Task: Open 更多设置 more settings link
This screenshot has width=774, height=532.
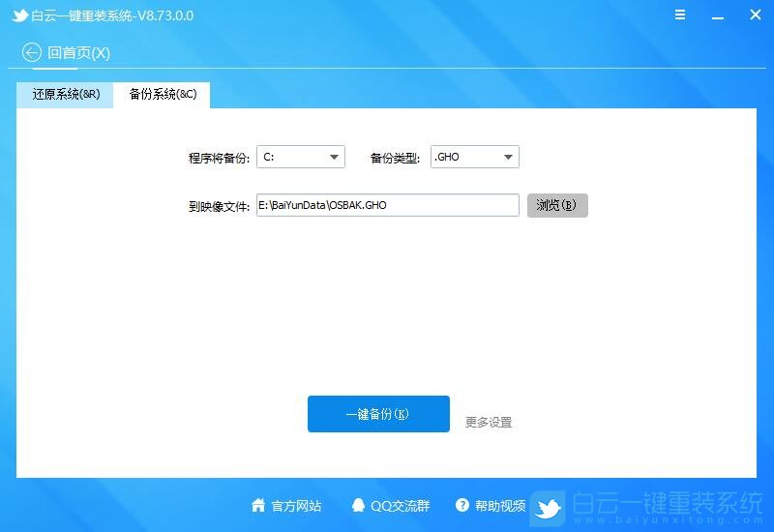Action: [489, 423]
